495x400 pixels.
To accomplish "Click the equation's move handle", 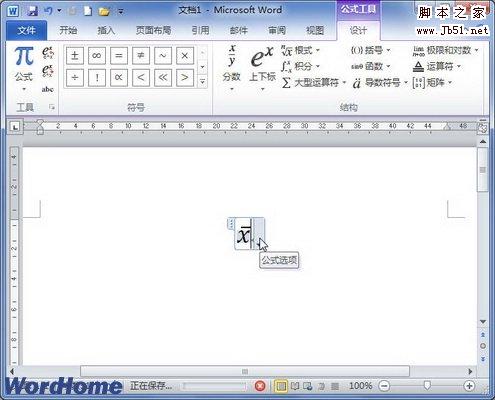I will [231, 223].
